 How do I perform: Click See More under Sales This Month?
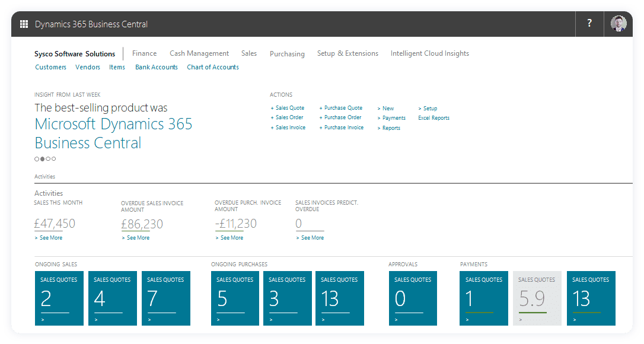click(48, 237)
